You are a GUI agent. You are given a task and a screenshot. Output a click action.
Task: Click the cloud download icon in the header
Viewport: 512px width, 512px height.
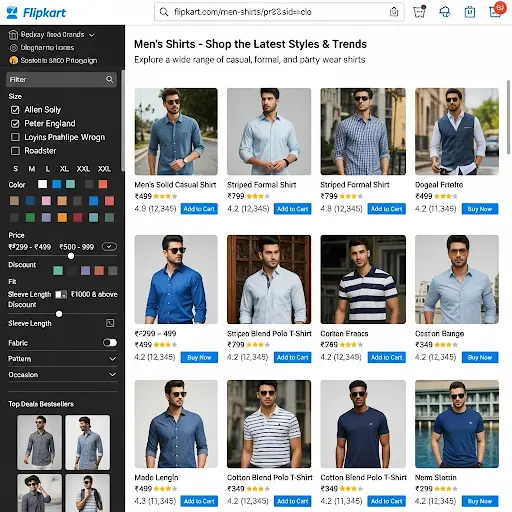tap(445, 12)
